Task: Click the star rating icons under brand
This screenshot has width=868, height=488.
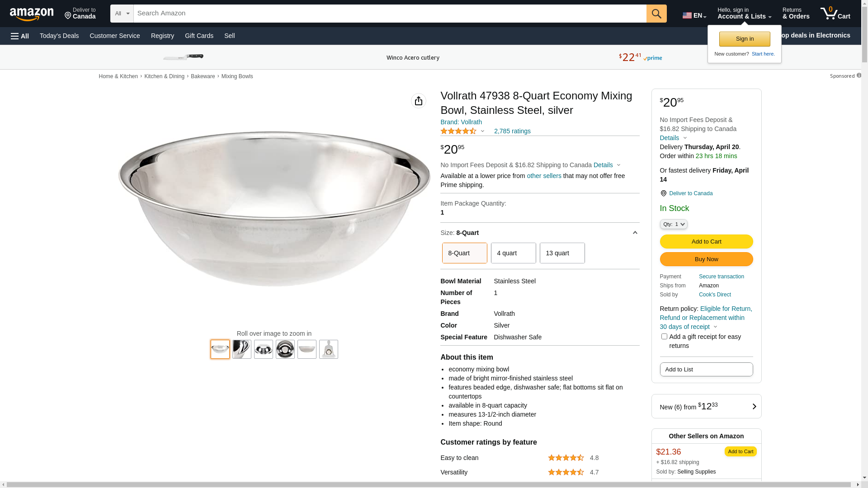Action: (458, 131)
